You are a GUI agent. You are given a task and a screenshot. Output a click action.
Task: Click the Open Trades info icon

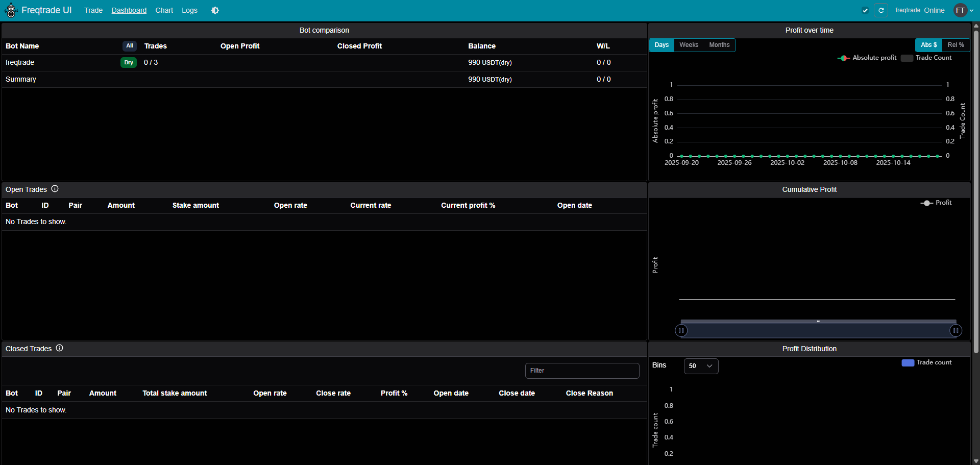click(55, 189)
